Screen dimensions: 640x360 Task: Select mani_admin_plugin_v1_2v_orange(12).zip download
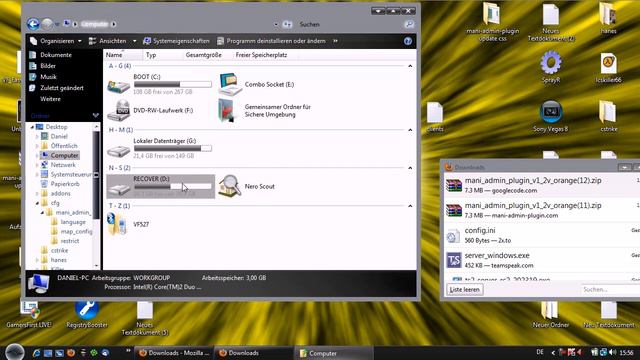click(x=542, y=185)
